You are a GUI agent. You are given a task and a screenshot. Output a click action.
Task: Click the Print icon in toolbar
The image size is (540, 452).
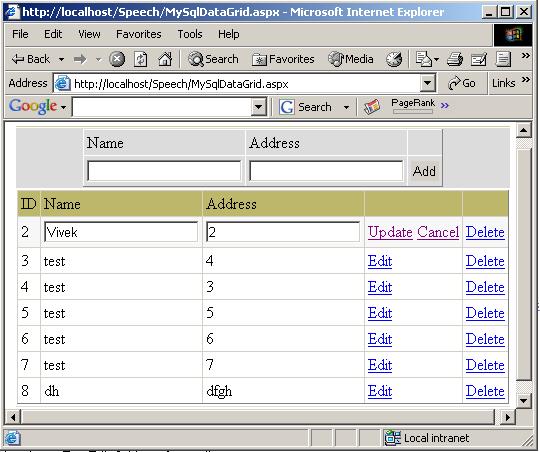coord(455,59)
